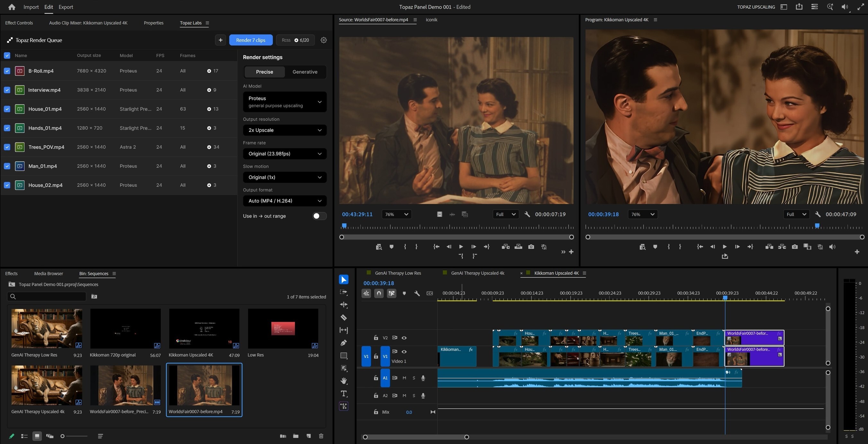The image size is (868, 444).
Task: Switch to iconik tab in Source panel
Action: coord(431,20)
